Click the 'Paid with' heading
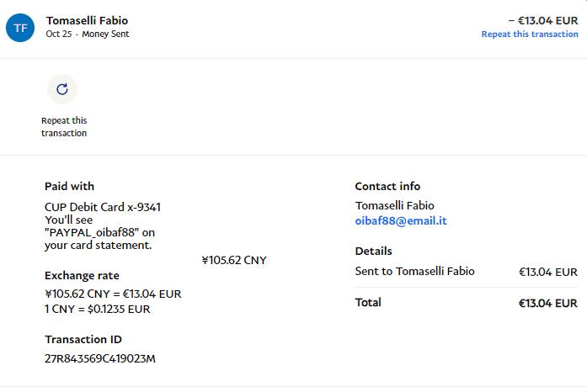This screenshot has height=392, width=587. pos(69,186)
